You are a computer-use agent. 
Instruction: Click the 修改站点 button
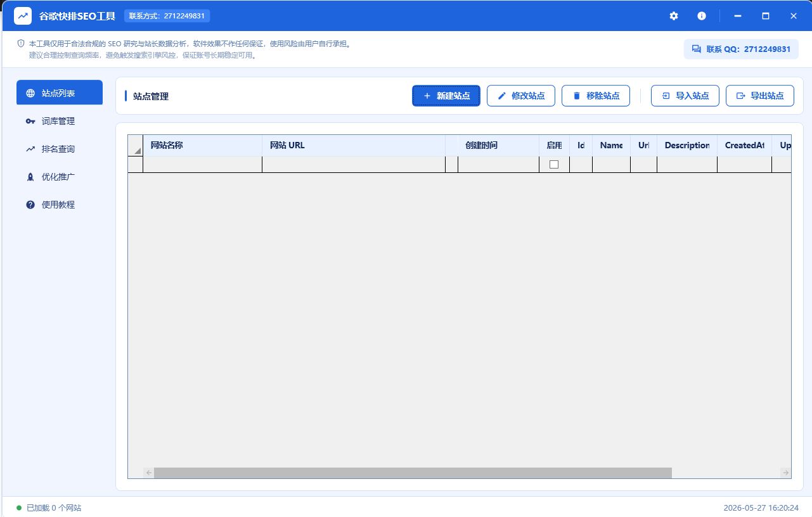521,96
